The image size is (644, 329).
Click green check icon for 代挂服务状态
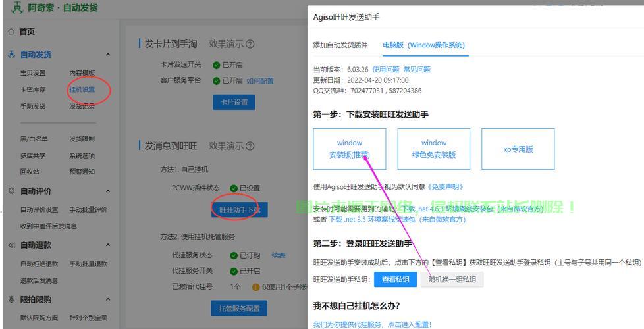click(234, 255)
